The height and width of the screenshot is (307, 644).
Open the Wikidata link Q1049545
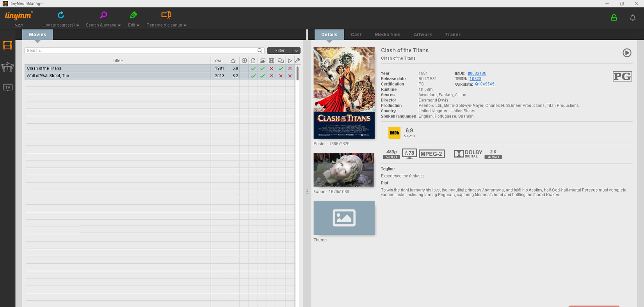click(x=484, y=84)
